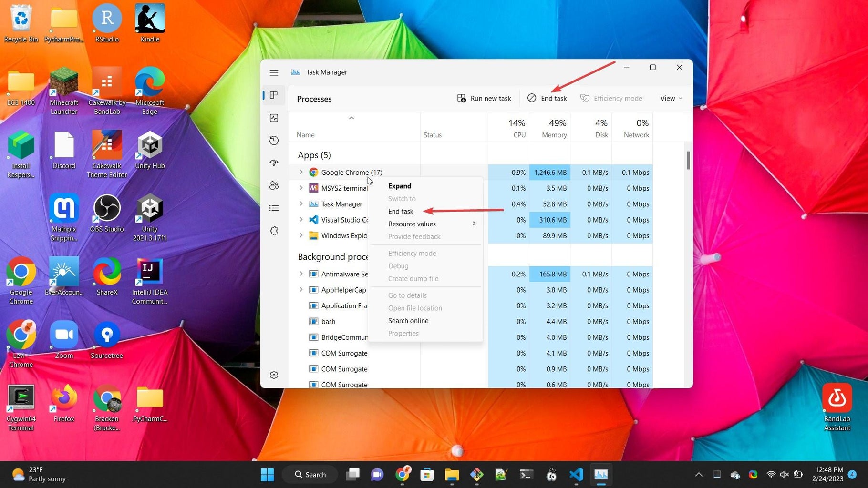The image size is (868, 488).
Task: Open the Resource values submenu
Action: (412, 224)
